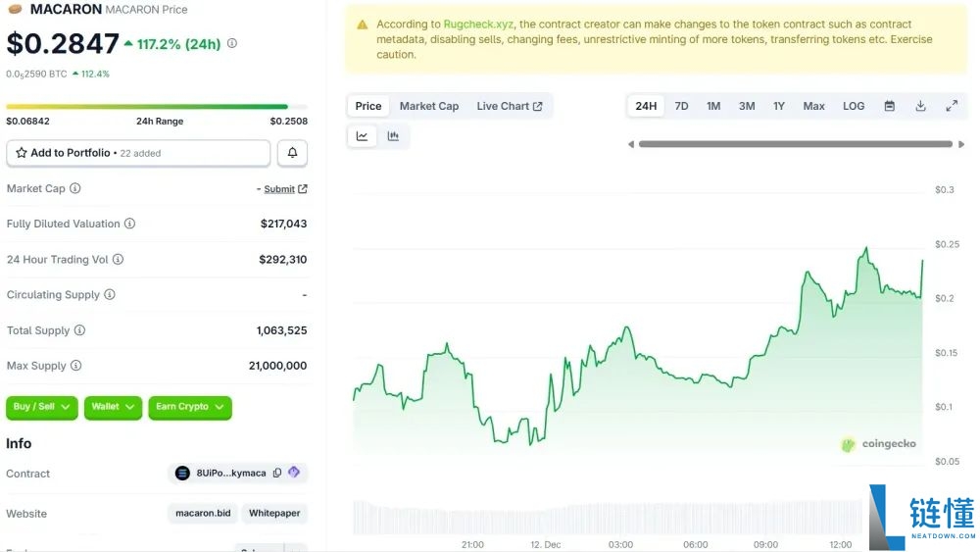Copy the contract address icon

point(277,473)
